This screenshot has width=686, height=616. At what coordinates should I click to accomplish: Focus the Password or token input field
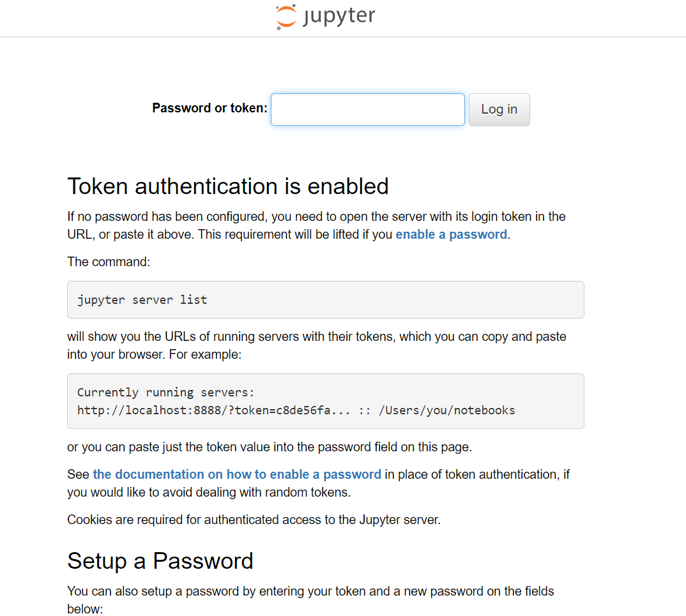coord(367,109)
